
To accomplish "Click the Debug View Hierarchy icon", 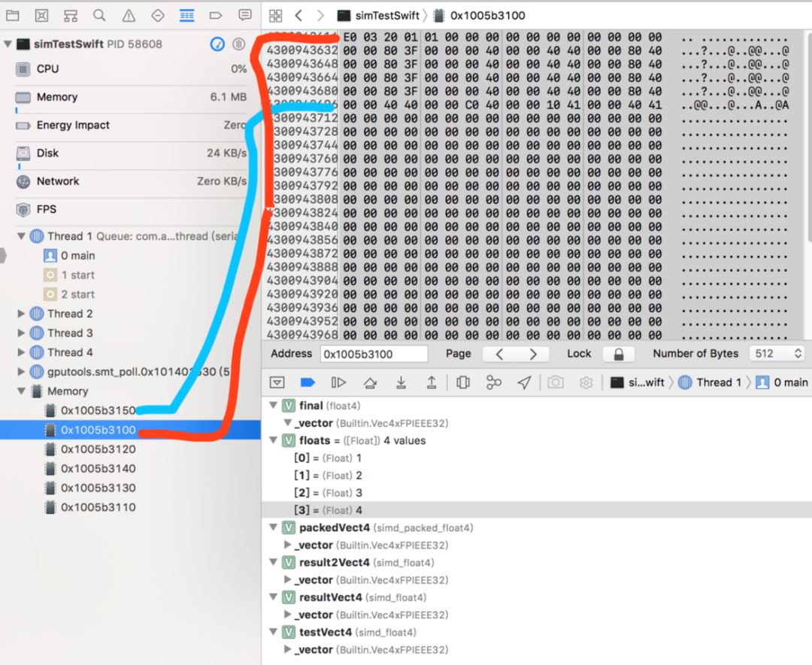I will (x=463, y=382).
